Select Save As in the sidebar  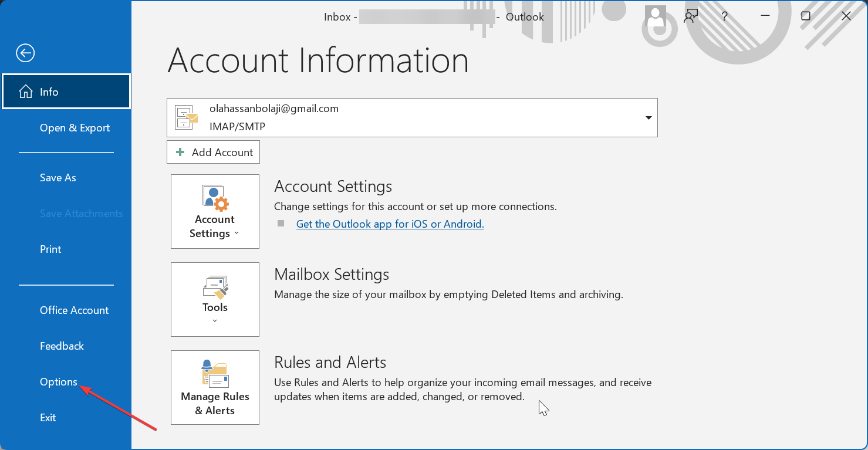58,178
